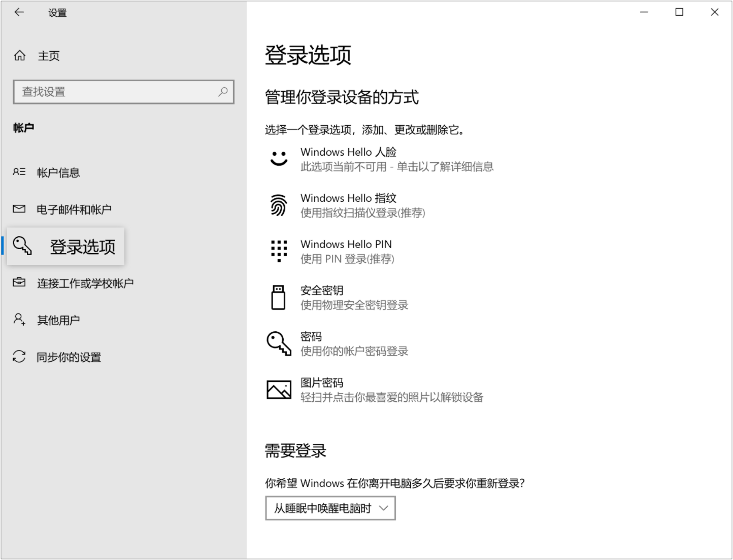Click the briefcase icon for 连接工作或学校帐户

pyautogui.click(x=19, y=283)
